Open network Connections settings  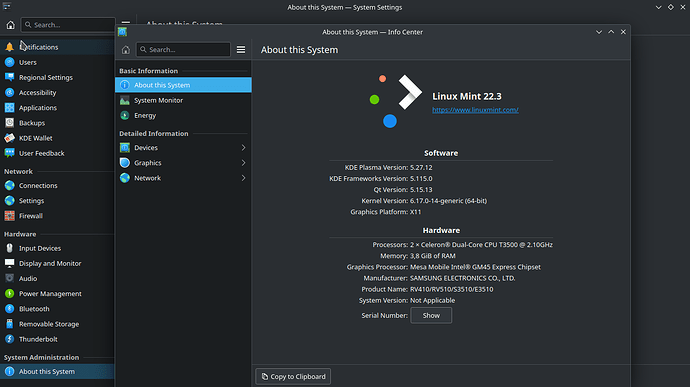pos(57,185)
